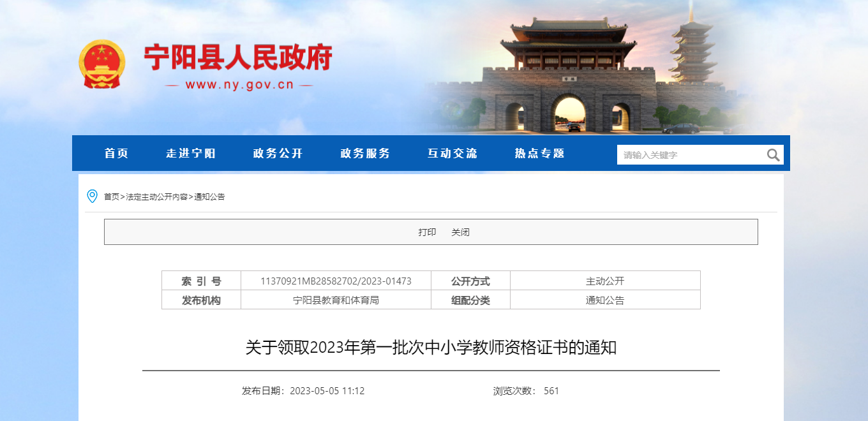Open the 政务公开 navigation item
Screen dimensions: 868x421
278,153
